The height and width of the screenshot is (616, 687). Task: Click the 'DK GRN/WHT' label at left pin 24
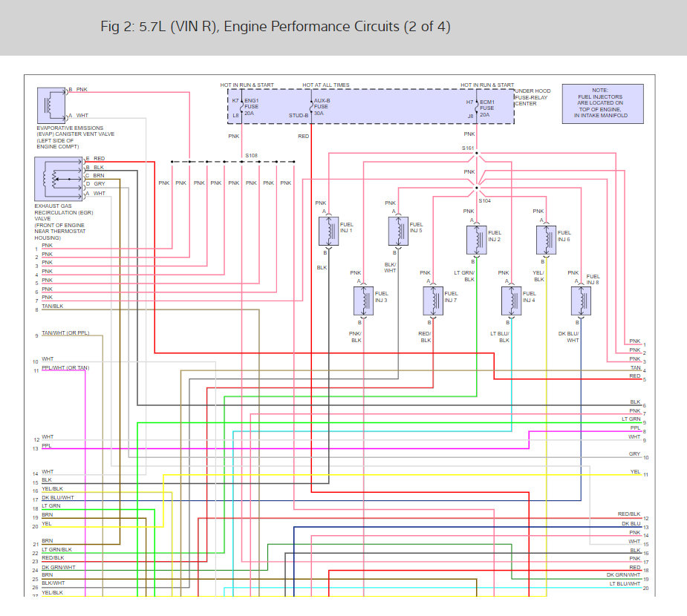tap(58, 567)
